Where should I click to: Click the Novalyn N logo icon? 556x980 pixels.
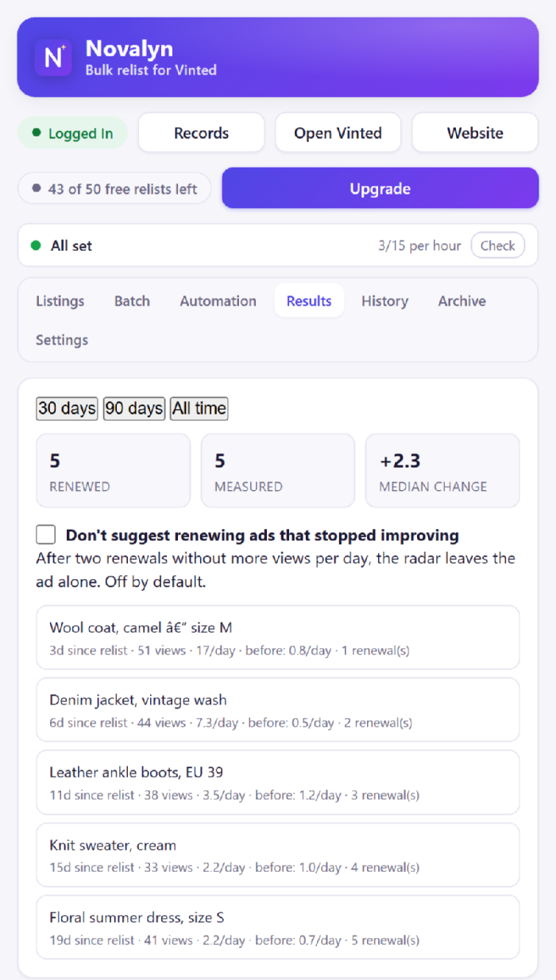[x=53, y=57]
